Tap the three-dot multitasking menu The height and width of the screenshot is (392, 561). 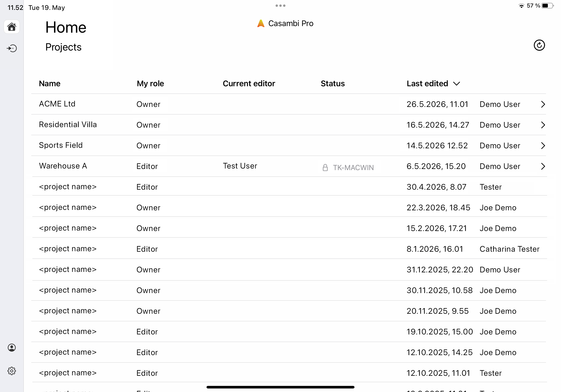(280, 6)
